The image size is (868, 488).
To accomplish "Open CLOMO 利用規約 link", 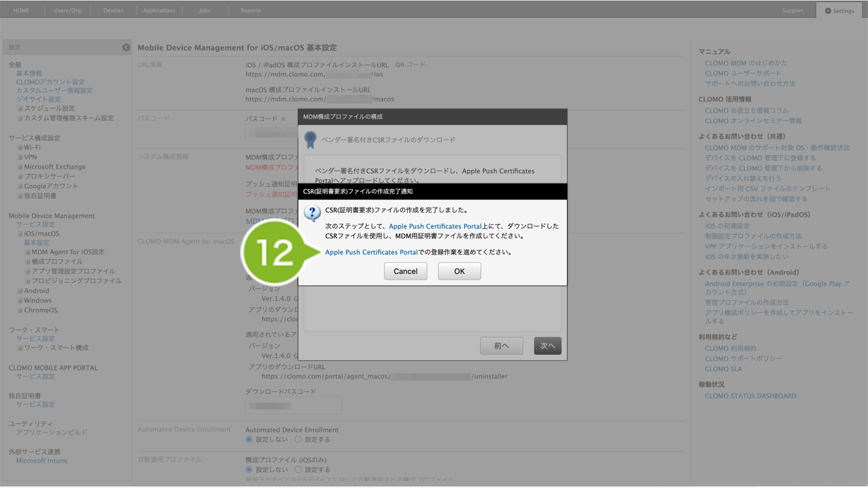I will coord(730,348).
